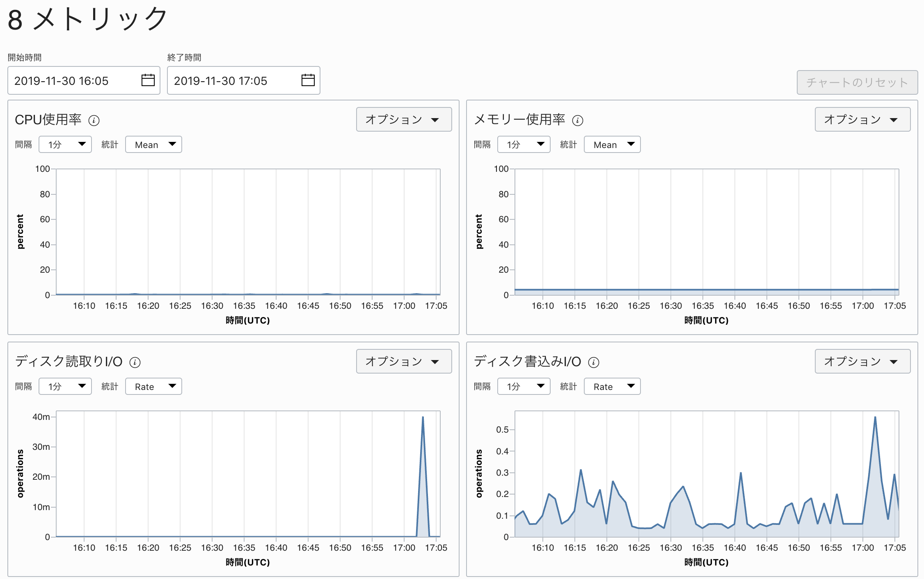Change 統計 Mean dropdown in CPU使用率 panel
Image resolution: width=924 pixels, height=579 pixels.
[153, 144]
